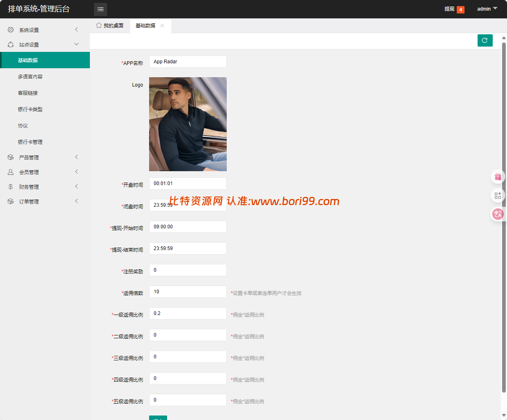Click the 四级返佣比例 input field
Image resolution: width=507 pixels, height=420 pixels.
click(x=188, y=378)
